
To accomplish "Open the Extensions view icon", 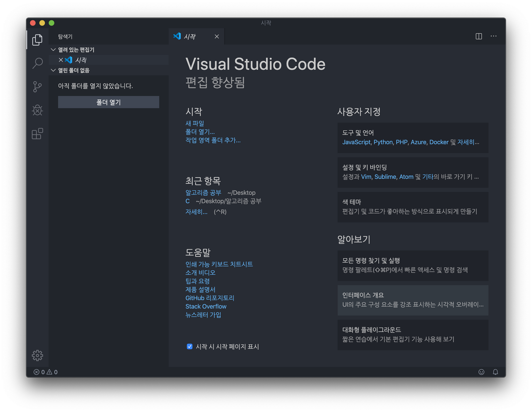I will 37,133.
